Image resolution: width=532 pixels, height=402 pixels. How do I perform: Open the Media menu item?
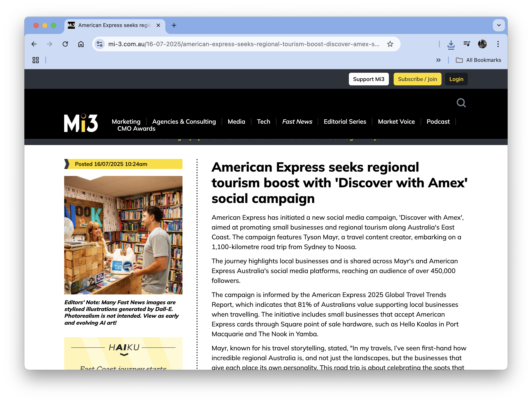tap(236, 122)
